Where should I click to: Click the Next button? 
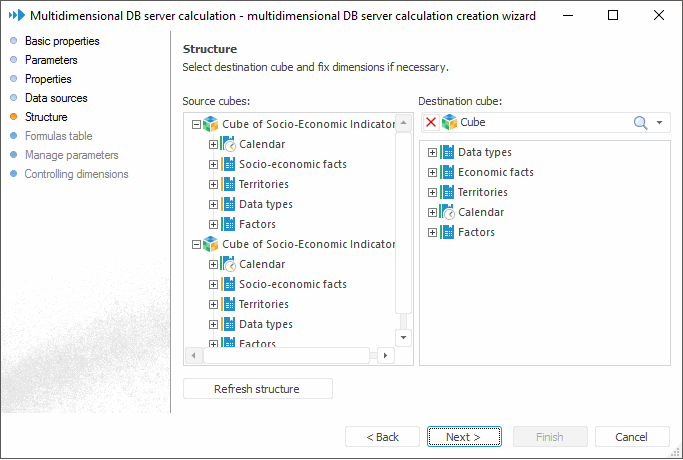pyautogui.click(x=464, y=437)
